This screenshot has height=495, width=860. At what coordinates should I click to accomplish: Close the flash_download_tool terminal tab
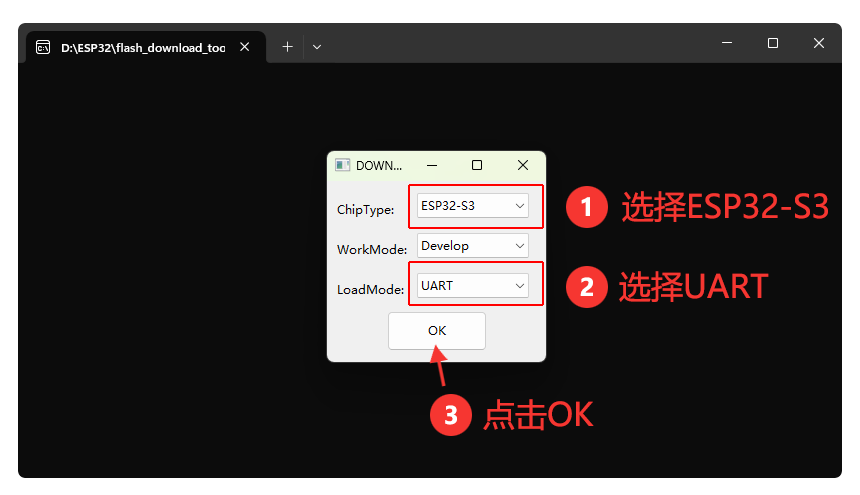click(245, 47)
